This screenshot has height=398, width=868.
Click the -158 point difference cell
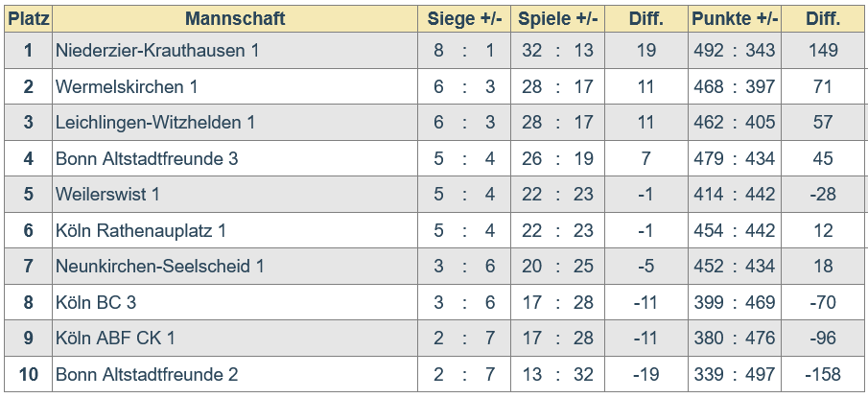(823, 374)
